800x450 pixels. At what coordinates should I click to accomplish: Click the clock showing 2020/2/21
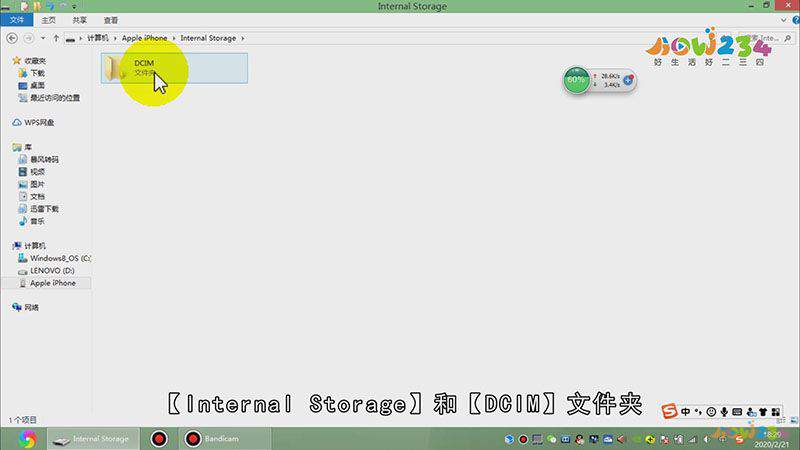pos(772,439)
